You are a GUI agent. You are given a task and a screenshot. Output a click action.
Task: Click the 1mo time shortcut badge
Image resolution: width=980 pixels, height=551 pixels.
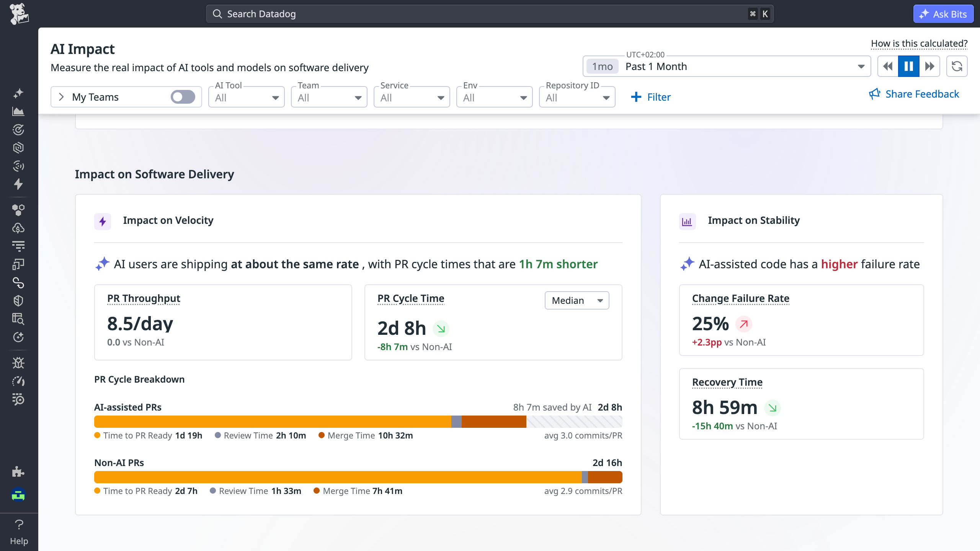tap(603, 67)
